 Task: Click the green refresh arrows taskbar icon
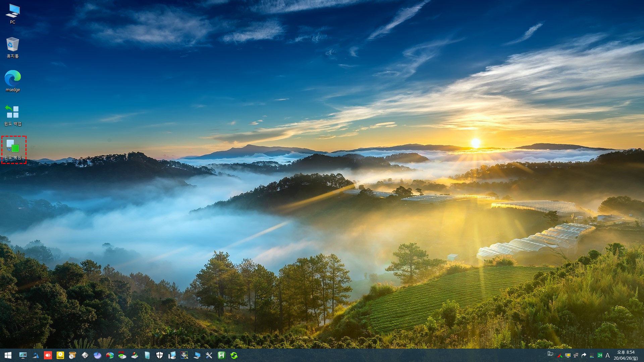[x=234, y=355]
